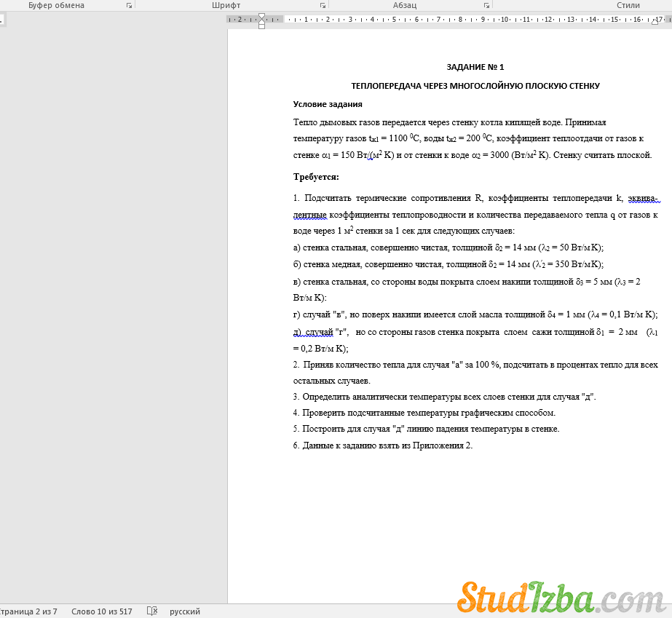Click the Буфер обмена group label
672x618 pixels.
click(x=56, y=5)
